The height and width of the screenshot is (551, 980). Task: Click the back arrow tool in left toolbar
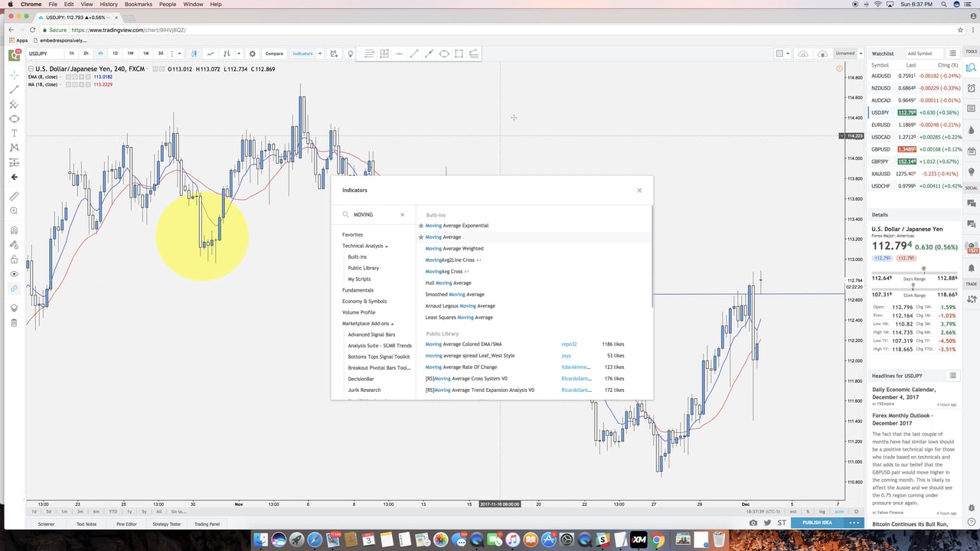14,177
